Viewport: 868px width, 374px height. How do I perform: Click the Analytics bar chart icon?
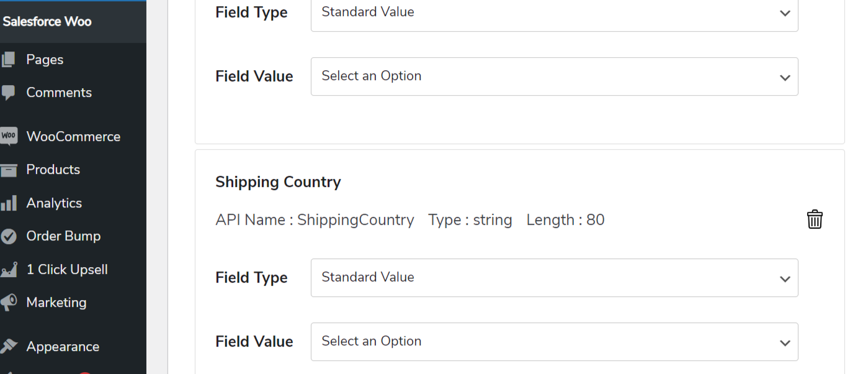click(8, 203)
